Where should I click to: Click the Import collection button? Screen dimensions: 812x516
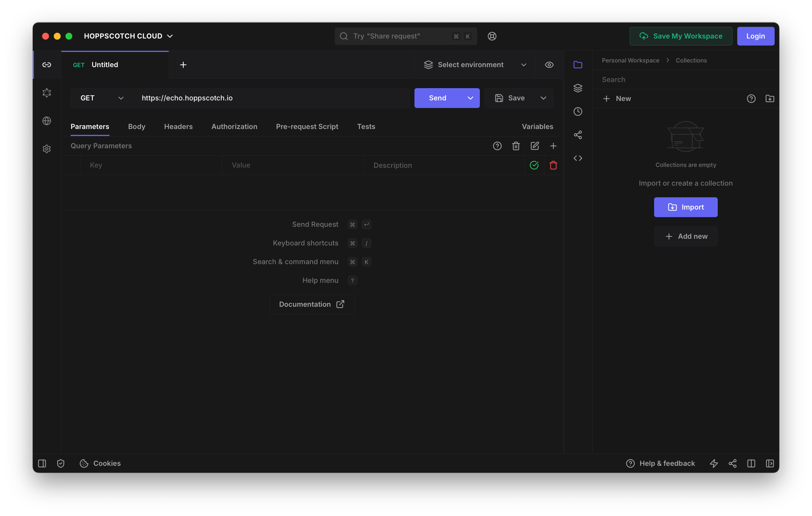(x=685, y=207)
